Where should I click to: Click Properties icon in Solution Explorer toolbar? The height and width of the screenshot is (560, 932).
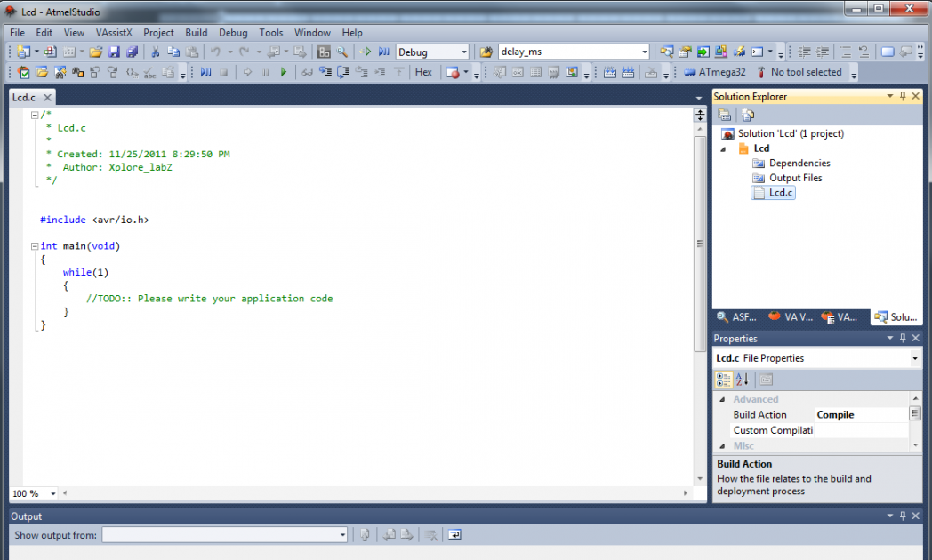724,115
